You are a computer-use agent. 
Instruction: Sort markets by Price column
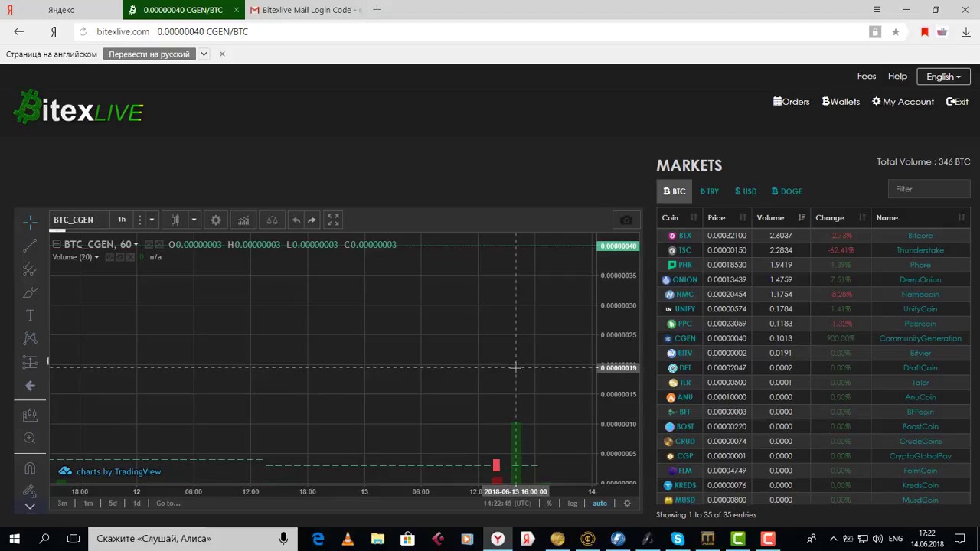coord(725,218)
